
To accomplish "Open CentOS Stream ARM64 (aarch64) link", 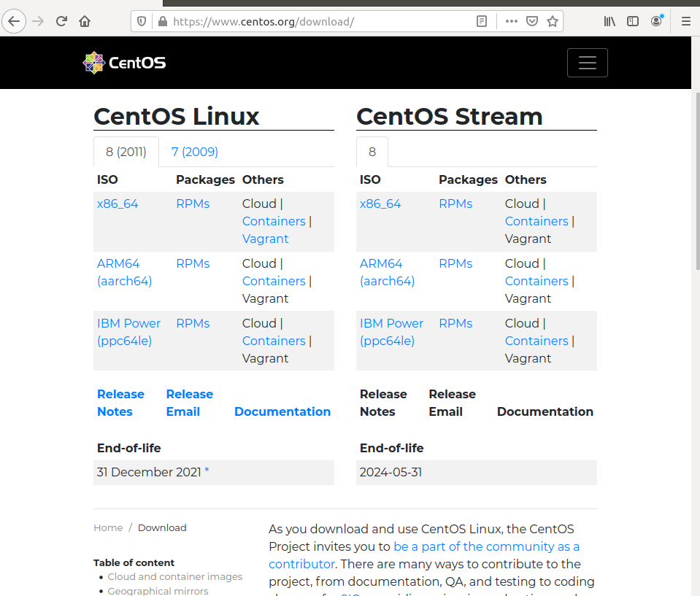I will coord(387,272).
